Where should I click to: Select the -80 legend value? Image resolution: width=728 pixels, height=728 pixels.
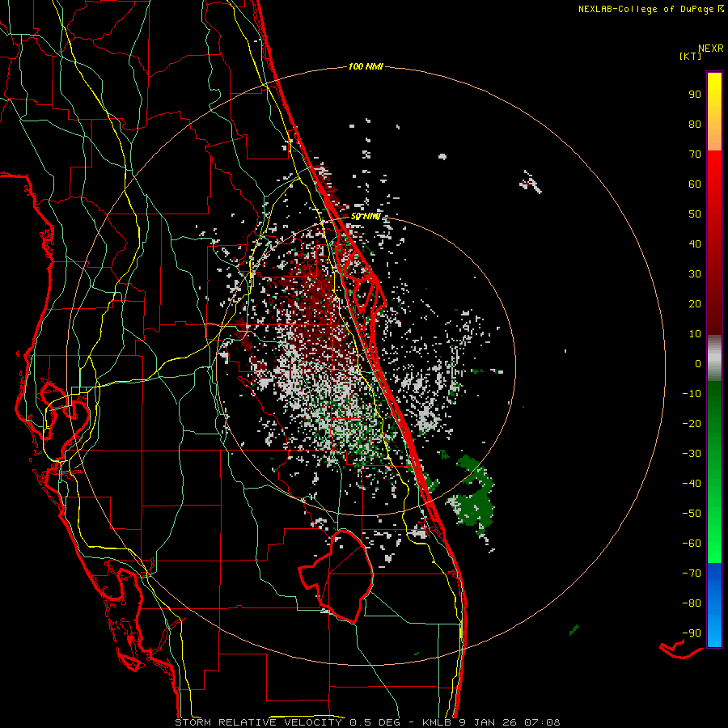692,603
